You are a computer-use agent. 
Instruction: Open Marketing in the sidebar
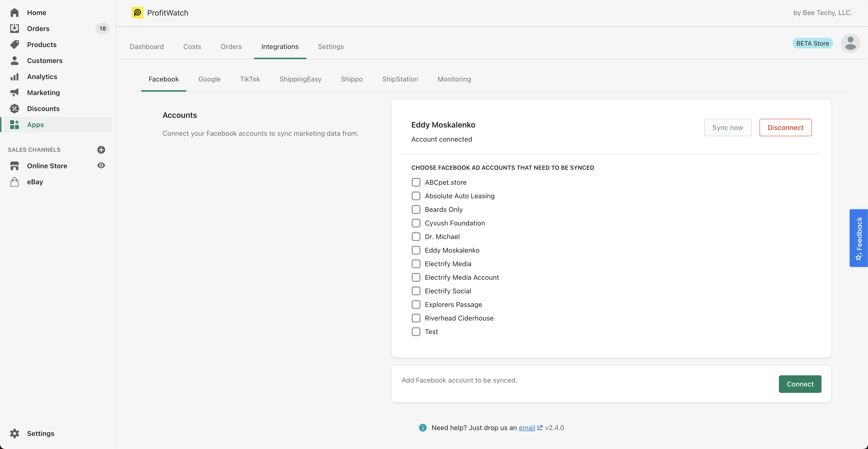click(x=43, y=92)
